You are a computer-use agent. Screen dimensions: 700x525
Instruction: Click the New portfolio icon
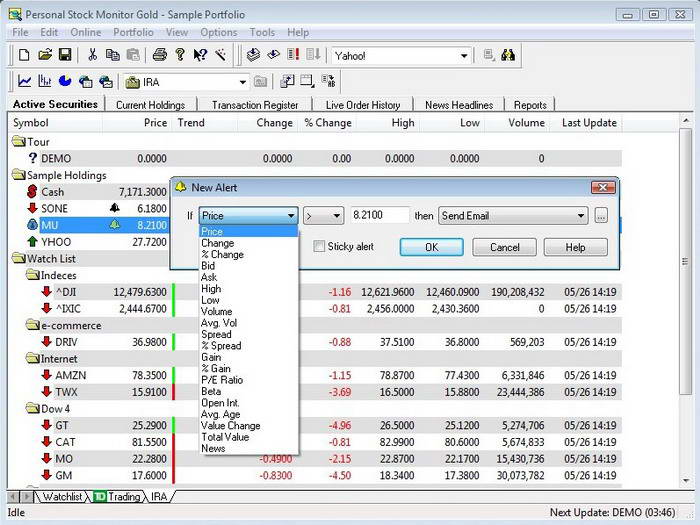click(24, 55)
